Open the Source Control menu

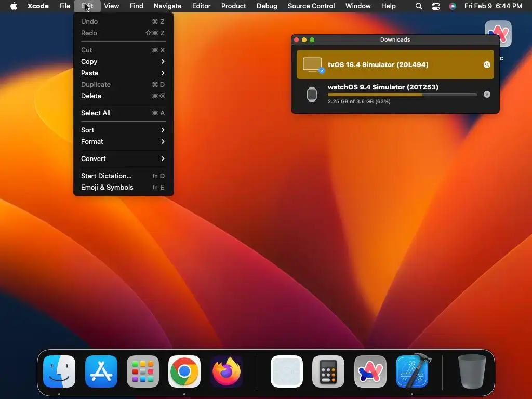[311, 6]
